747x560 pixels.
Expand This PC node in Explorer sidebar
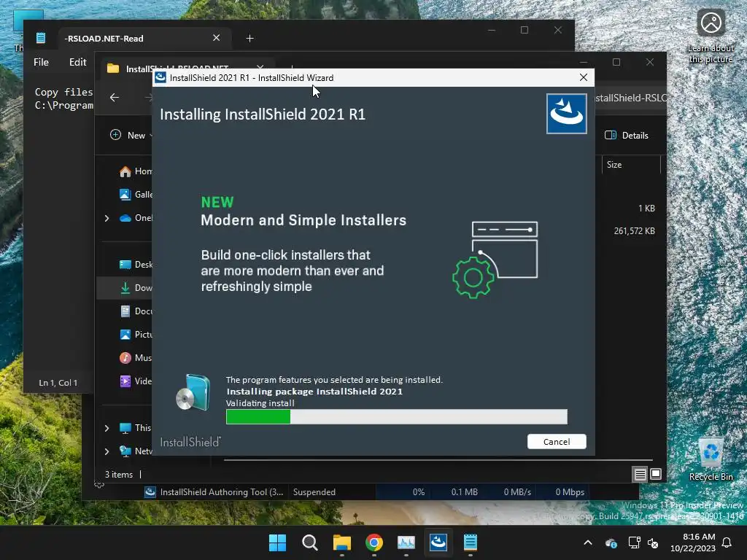(x=107, y=428)
